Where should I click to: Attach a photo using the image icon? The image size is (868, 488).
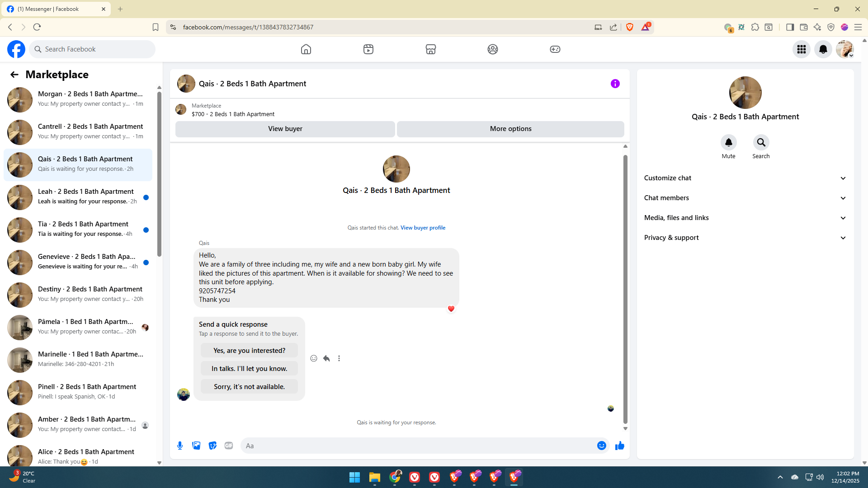(x=196, y=446)
